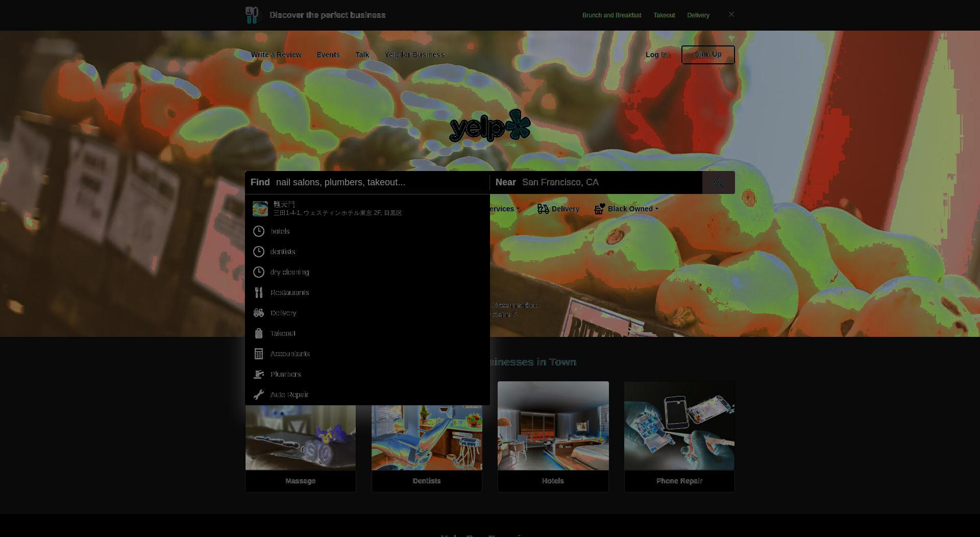Click the Delivery scooter icon below search

pyautogui.click(x=543, y=209)
